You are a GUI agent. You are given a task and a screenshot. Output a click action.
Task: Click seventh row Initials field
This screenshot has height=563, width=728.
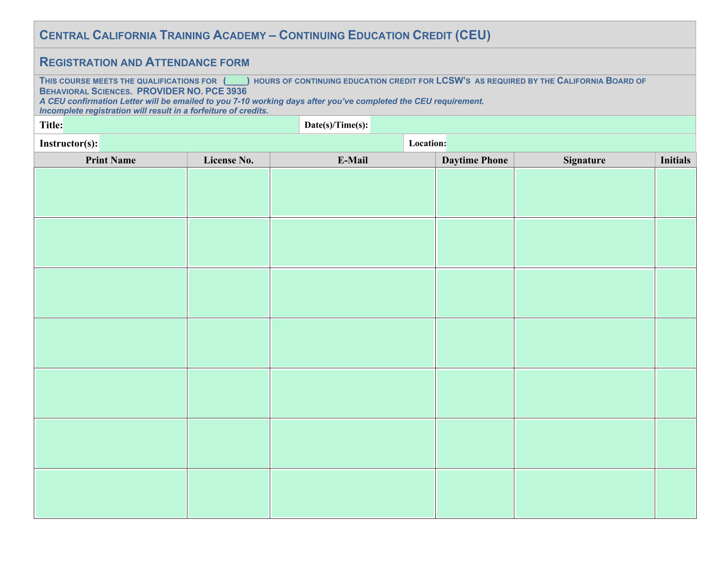[x=676, y=494]
